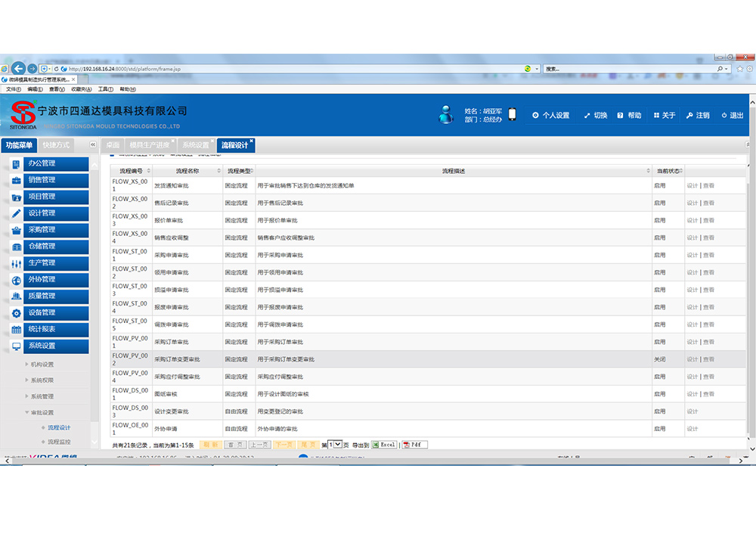The height and width of the screenshot is (540, 756).
Task: Click the 退出 power icon
Action: 723,116
